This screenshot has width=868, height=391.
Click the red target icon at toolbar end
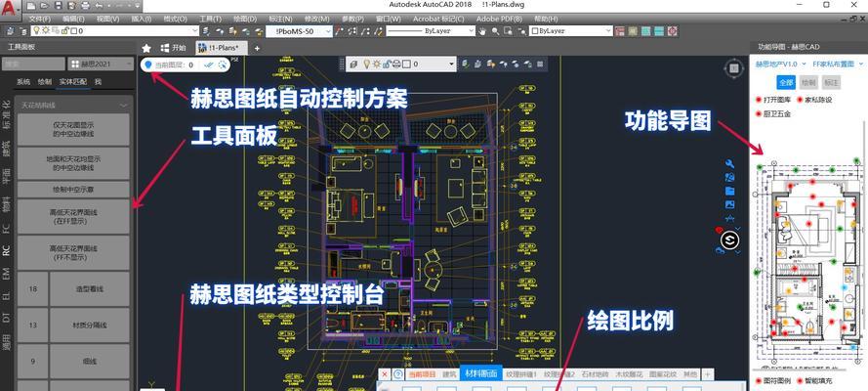(x=673, y=31)
